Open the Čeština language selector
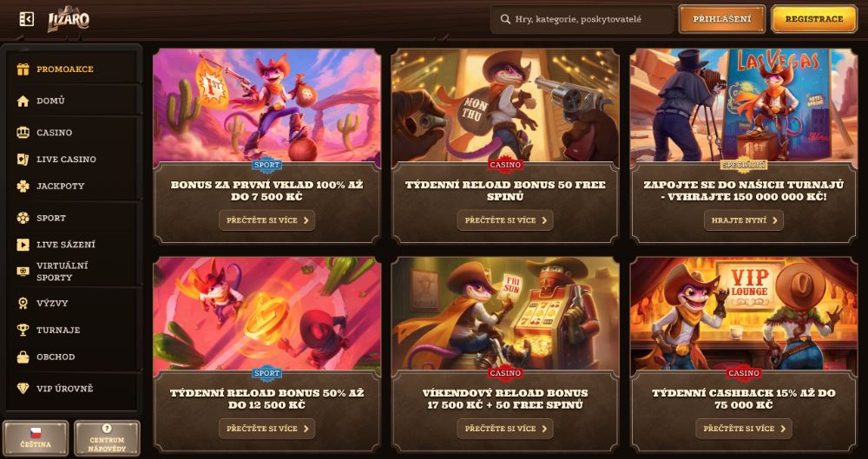Image resolution: width=868 pixels, height=459 pixels. tap(36, 437)
